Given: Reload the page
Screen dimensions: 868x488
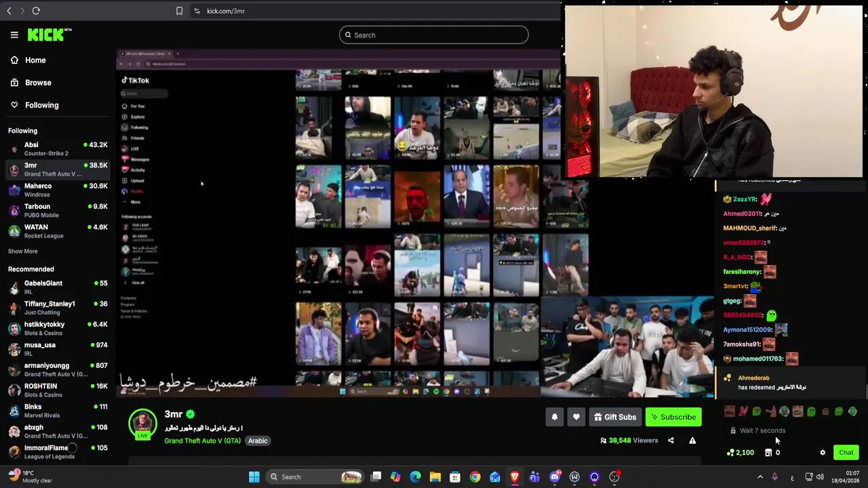Looking at the screenshot, I should click(36, 11).
